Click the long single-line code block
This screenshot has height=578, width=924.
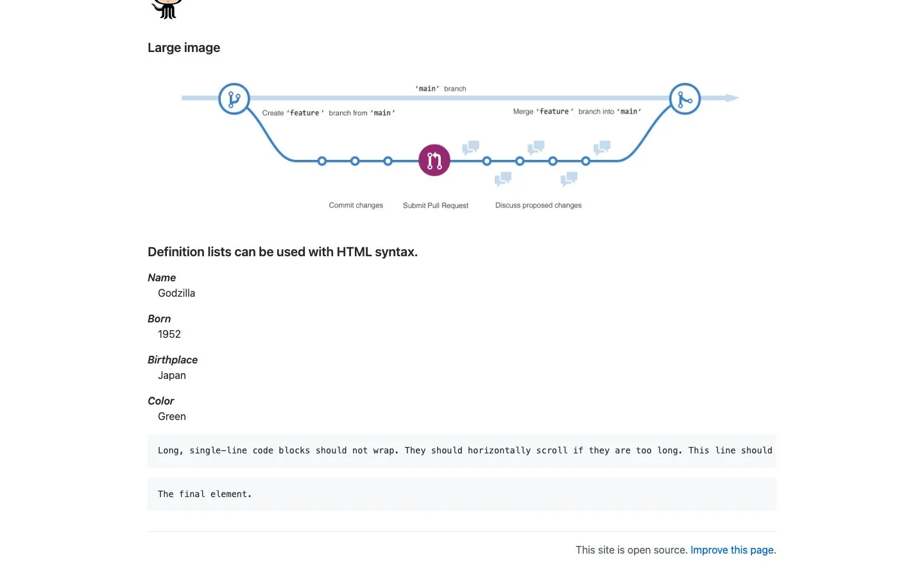[462, 451]
